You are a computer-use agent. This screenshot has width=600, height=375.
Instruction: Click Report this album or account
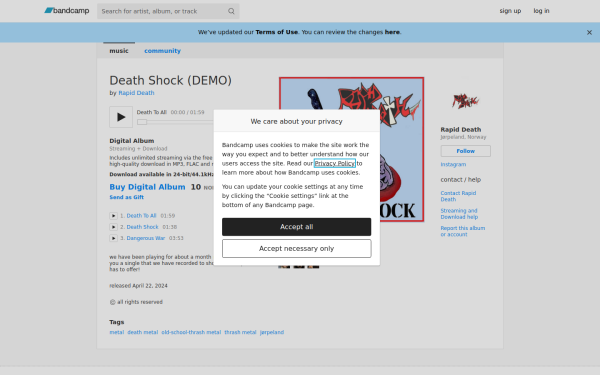point(463,231)
